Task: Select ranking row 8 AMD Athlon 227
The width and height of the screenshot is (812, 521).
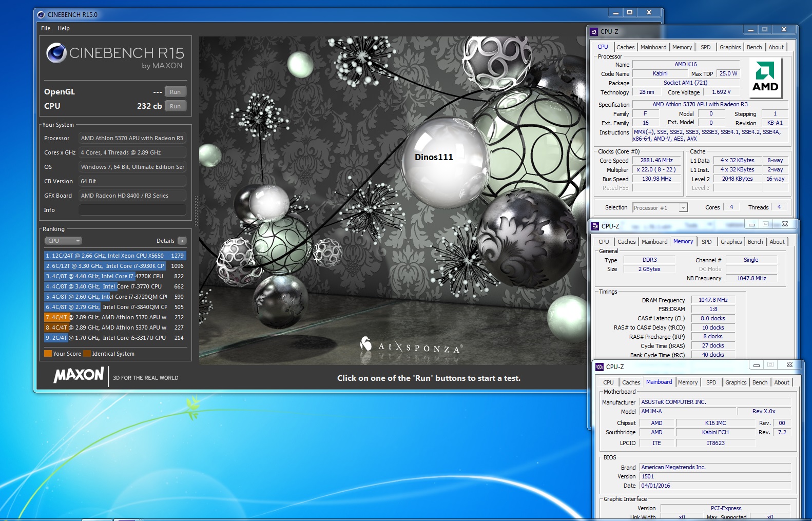Action: pyautogui.click(x=115, y=327)
